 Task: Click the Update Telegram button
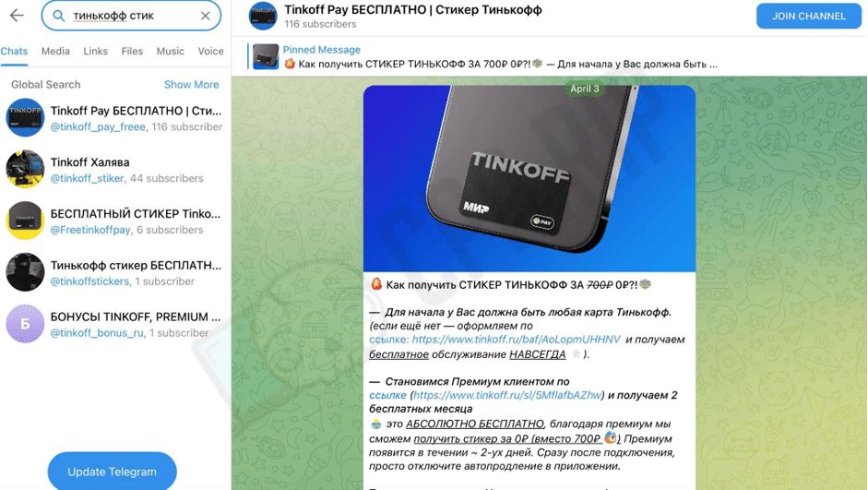point(112,472)
